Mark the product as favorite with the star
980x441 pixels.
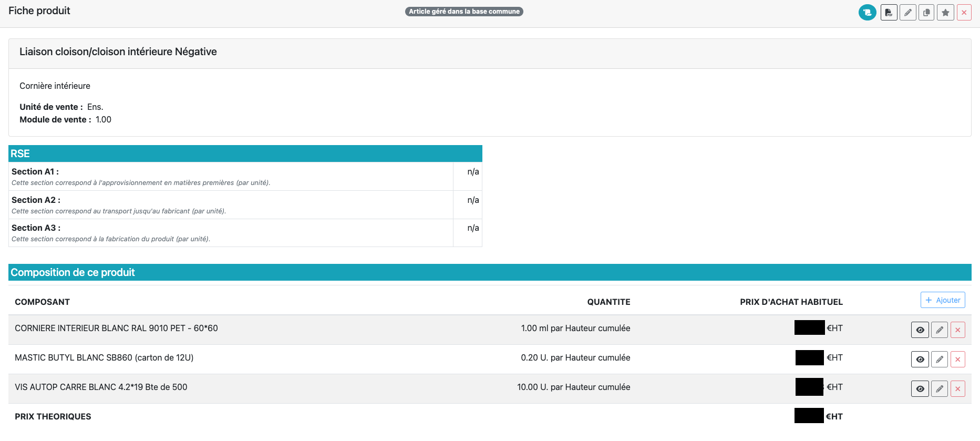tap(945, 12)
